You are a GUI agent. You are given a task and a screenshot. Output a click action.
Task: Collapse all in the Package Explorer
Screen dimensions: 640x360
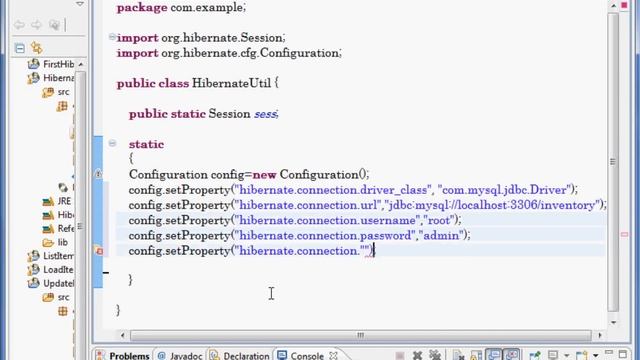(20, 48)
